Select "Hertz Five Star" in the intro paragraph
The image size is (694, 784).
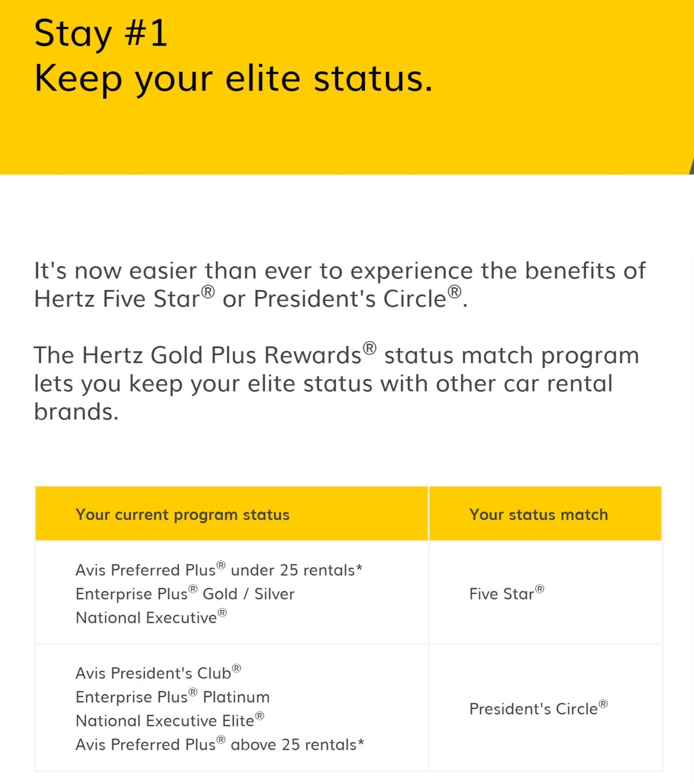click(117, 299)
